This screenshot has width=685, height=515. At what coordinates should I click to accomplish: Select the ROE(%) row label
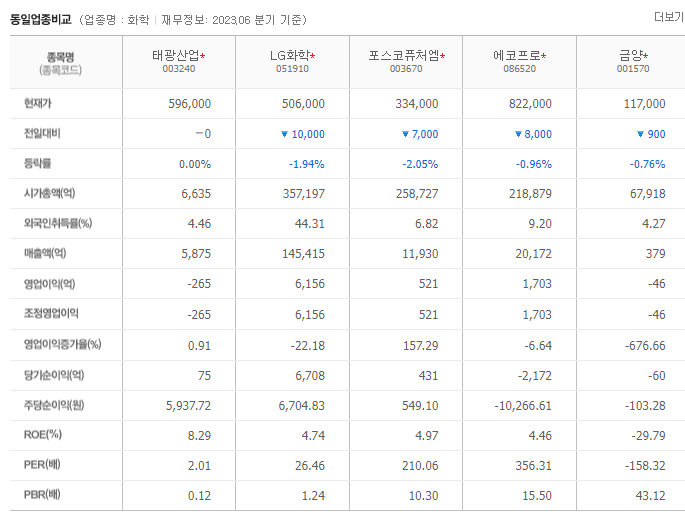tap(43, 435)
